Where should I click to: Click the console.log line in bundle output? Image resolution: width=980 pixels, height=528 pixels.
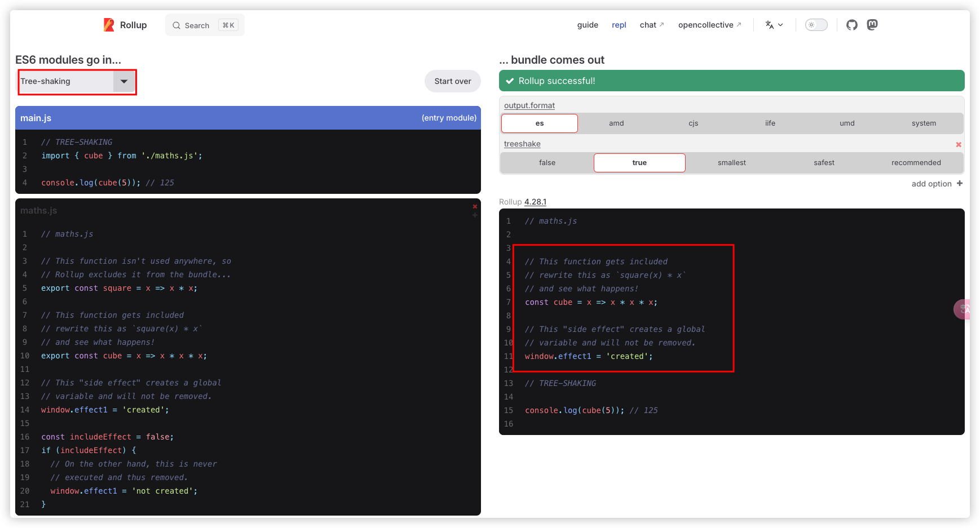point(591,410)
